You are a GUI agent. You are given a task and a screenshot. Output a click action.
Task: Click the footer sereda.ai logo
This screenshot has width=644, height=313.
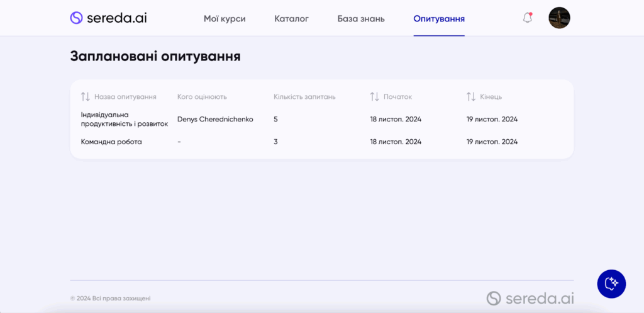(x=530, y=298)
